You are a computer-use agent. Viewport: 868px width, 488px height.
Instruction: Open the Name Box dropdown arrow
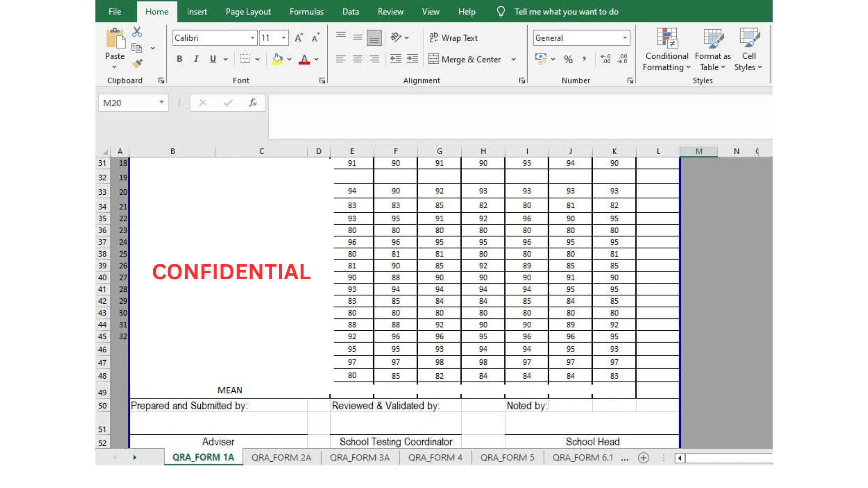tap(161, 103)
